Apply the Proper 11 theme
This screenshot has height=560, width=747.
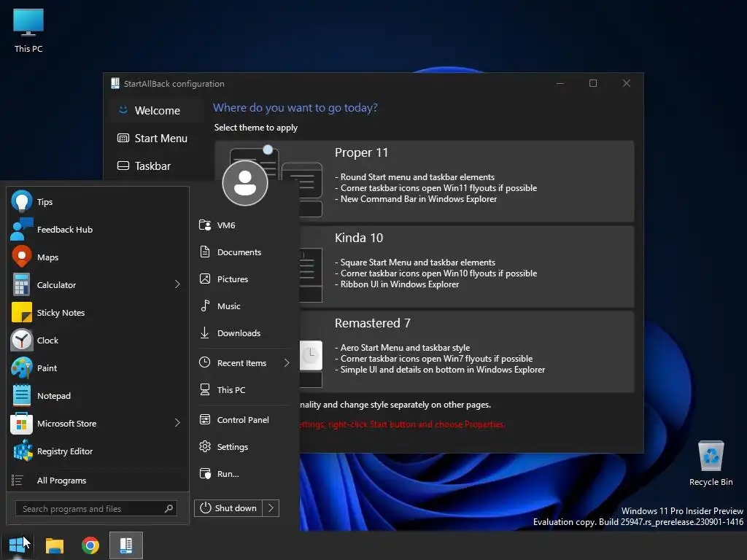tap(424, 181)
